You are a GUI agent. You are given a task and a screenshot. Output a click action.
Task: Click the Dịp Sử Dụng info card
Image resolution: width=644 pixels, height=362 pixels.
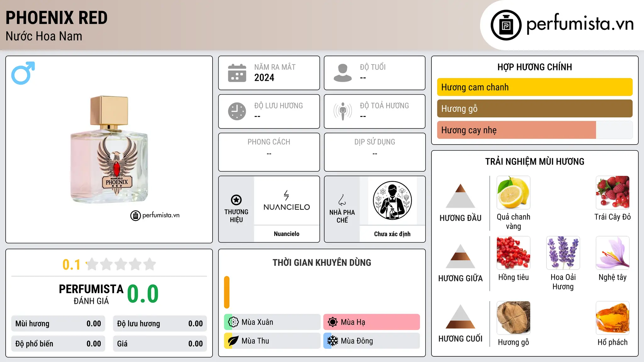[375, 152]
